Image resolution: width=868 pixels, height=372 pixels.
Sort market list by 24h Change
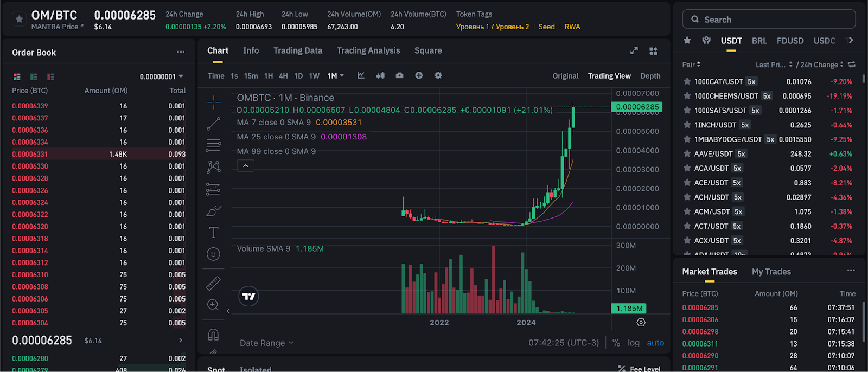click(822, 65)
